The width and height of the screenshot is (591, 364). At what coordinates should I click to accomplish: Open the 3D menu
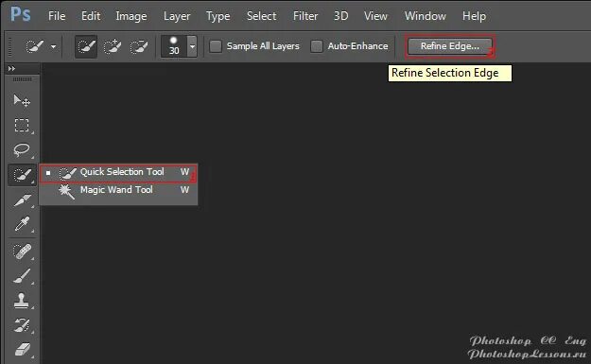tap(340, 16)
